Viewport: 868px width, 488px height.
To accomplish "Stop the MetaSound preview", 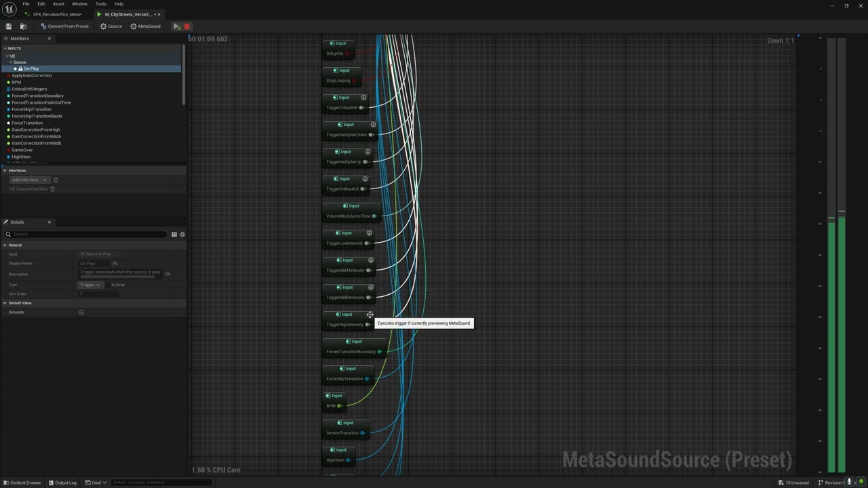I will point(186,26).
